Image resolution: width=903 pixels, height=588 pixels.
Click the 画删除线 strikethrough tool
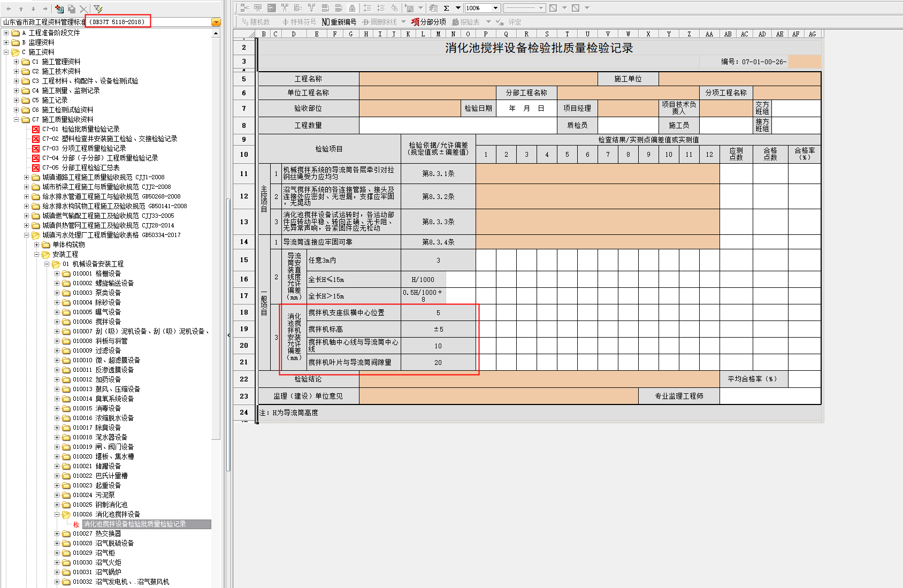(380, 22)
